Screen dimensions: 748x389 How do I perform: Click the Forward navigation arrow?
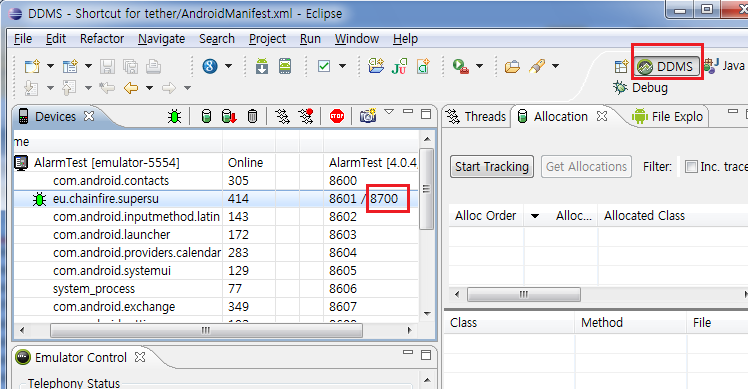169,88
